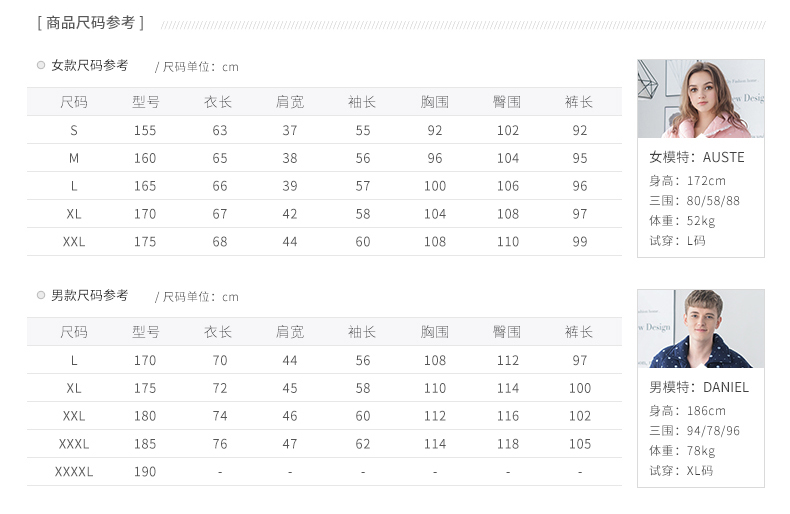Open the female model AUSTE photo
The height and width of the screenshot is (514, 790).
(x=700, y=98)
